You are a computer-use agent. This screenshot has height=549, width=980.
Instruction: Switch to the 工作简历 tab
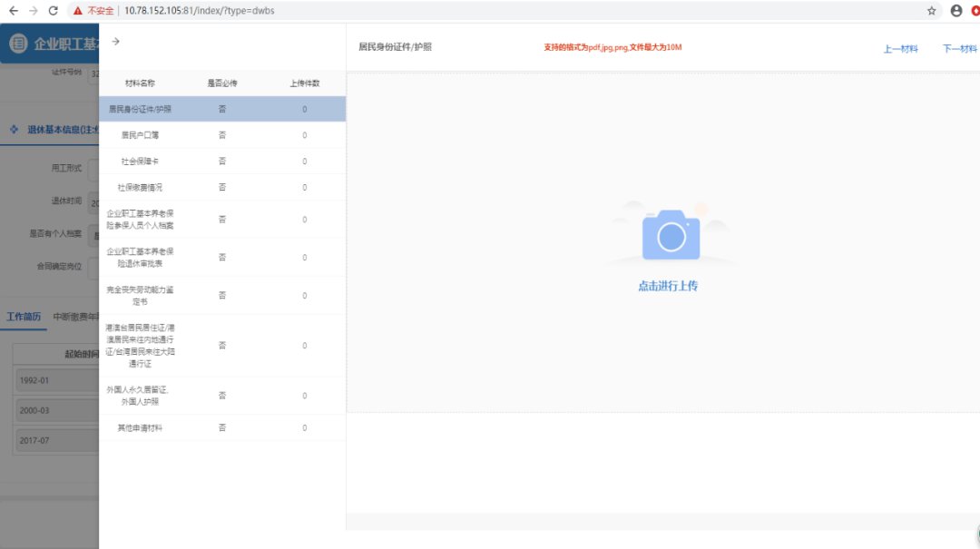pyautogui.click(x=24, y=317)
